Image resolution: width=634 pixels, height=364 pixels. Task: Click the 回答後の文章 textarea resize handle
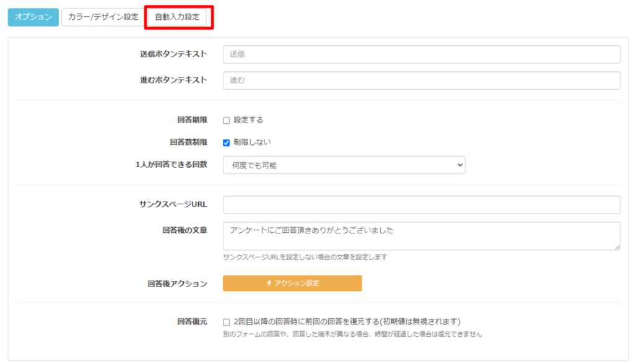coord(617,247)
